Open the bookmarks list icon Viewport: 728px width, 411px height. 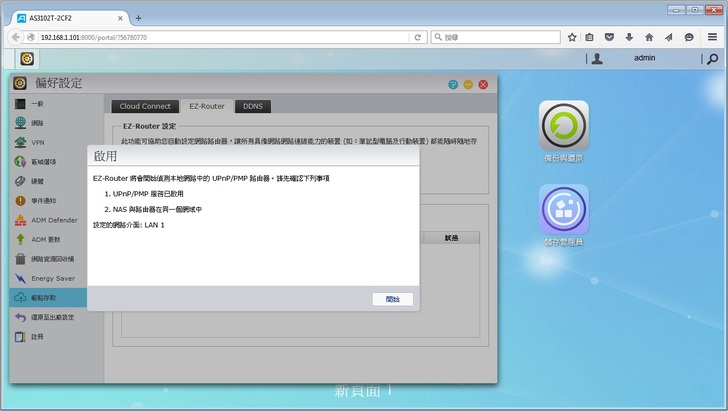(589, 37)
